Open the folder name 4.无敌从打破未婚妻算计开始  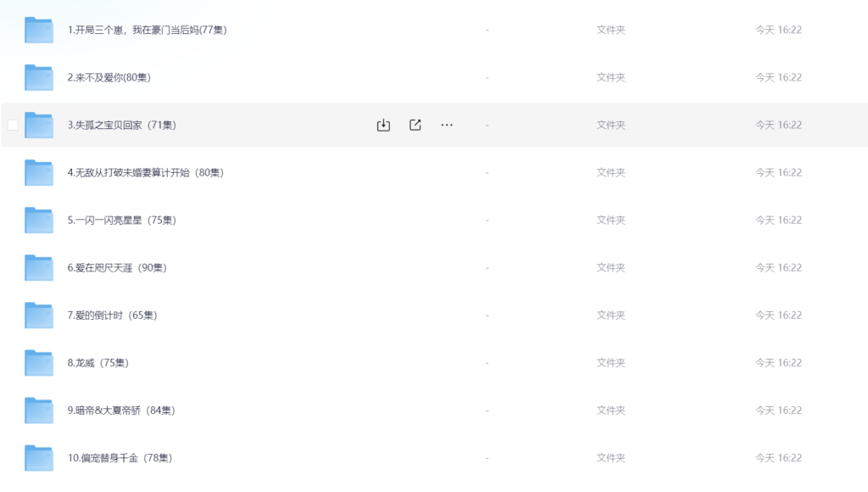(146, 172)
